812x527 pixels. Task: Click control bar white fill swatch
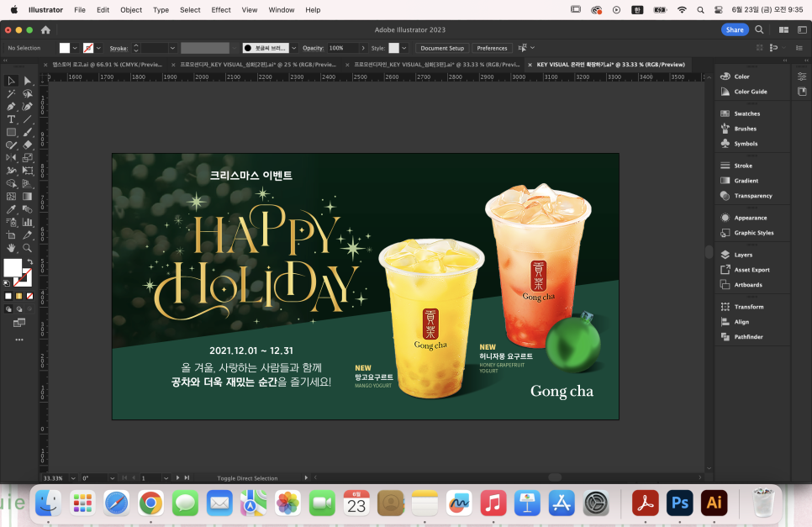point(64,48)
